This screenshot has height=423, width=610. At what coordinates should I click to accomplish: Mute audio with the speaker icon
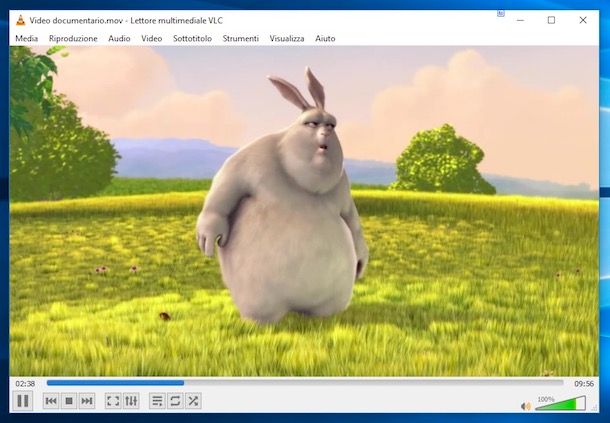(526, 406)
